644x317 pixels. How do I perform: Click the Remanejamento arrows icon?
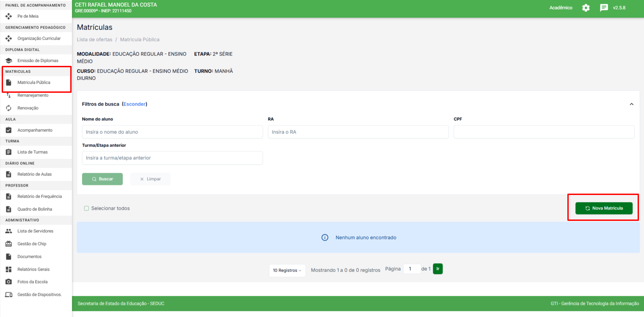[x=9, y=95]
